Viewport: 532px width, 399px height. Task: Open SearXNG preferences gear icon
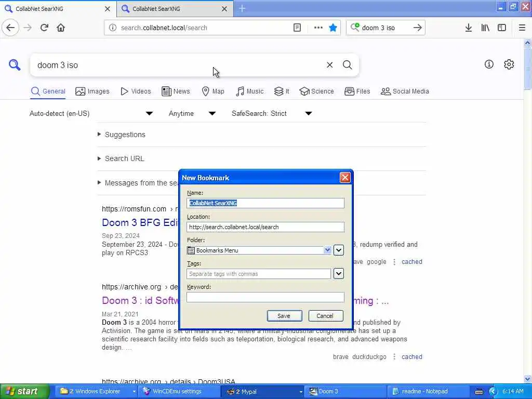[509, 64]
